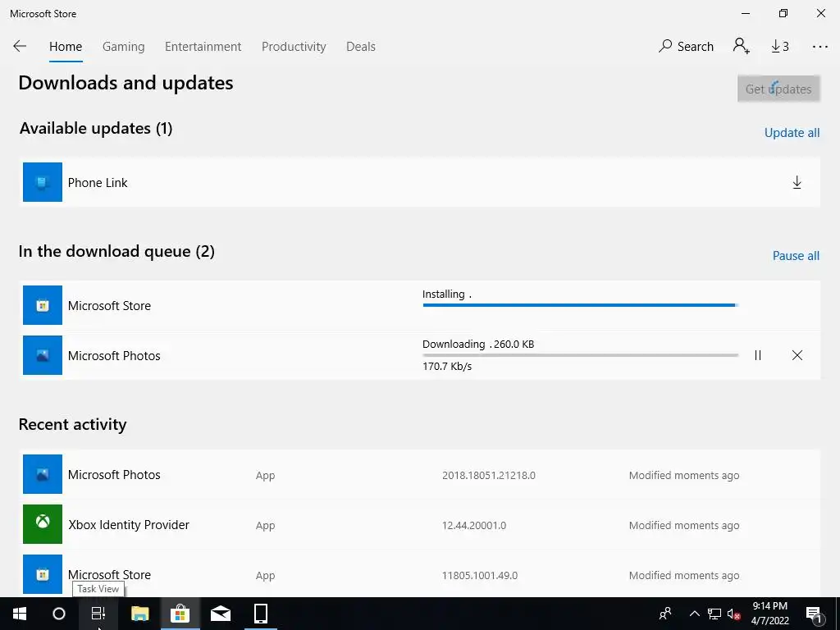The width and height of the screenshot is (840, 630).
Task: Open network status tray icon
Action: [714, 614]
